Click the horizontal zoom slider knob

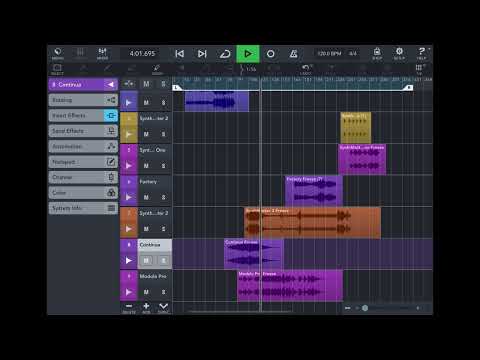click(365, 308)
